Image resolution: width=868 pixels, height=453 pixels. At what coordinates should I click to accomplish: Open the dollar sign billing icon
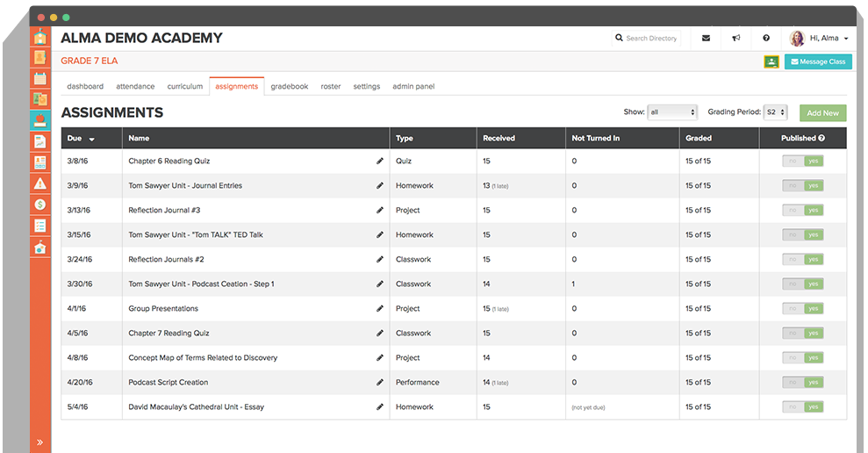(39, 205)
